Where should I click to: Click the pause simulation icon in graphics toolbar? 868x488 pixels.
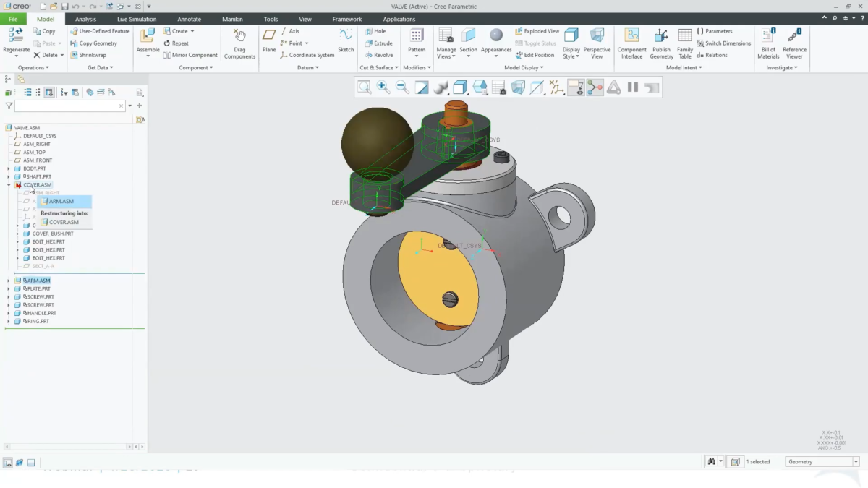pyautogui.click(x=633, y=87)
